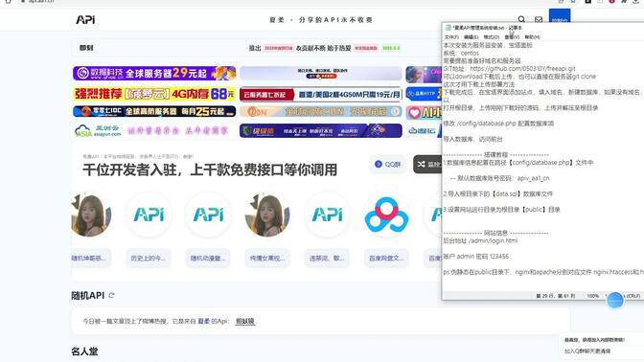This screenshot has width=644, height=362.
Task: Open the dark 全球高防服务器 每月25元起 banner
Action: point(154,111)
